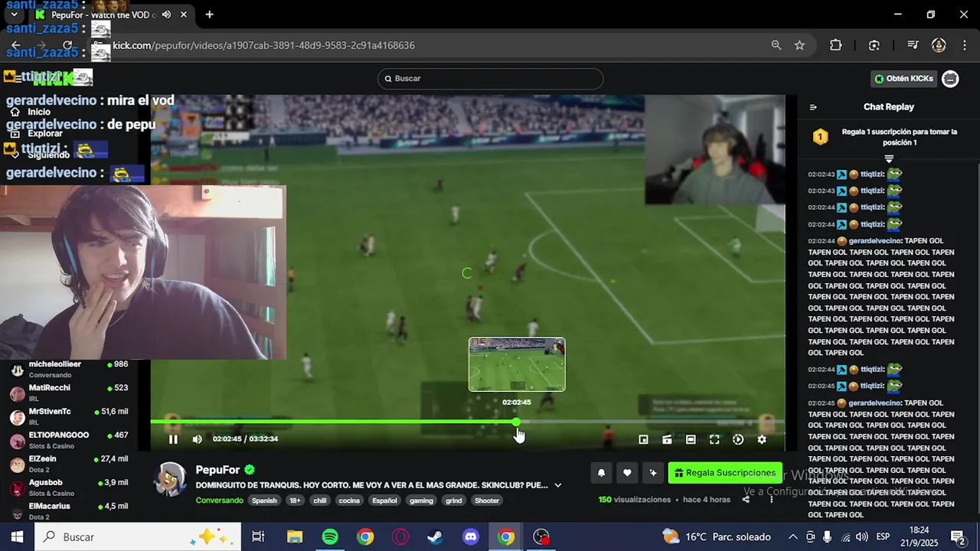Focus the Kick Buscar search field
Screen dimensions: 980x551
(490, 79)
